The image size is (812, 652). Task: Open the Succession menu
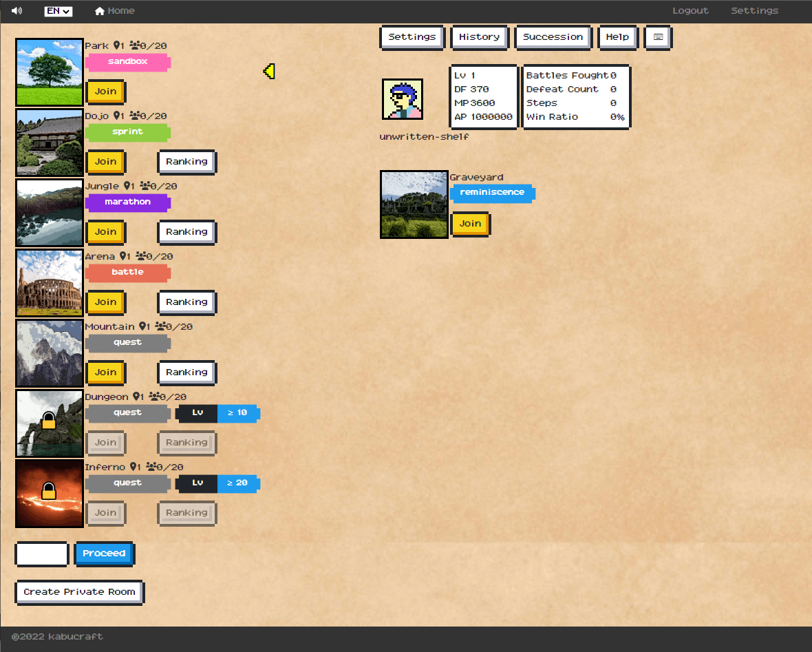553,37
